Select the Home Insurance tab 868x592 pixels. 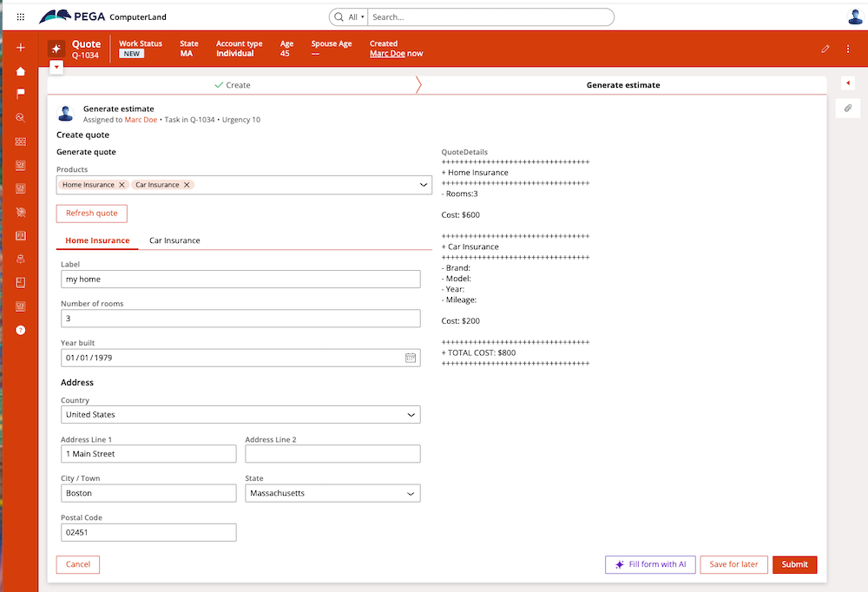click(x=97, y=240)
